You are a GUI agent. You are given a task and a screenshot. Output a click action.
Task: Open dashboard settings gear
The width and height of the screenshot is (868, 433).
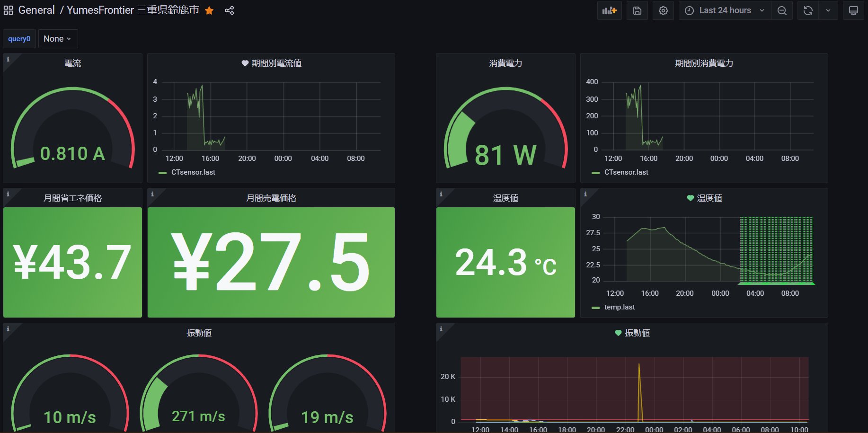[x=663, y=10]
